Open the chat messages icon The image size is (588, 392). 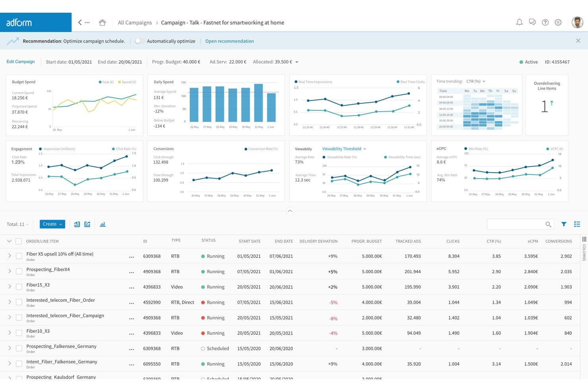[532, 22]
